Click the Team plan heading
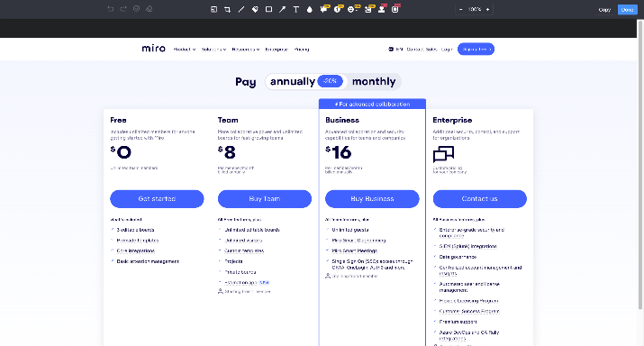The width and height of the screenshot is (644, 346). 228,120
